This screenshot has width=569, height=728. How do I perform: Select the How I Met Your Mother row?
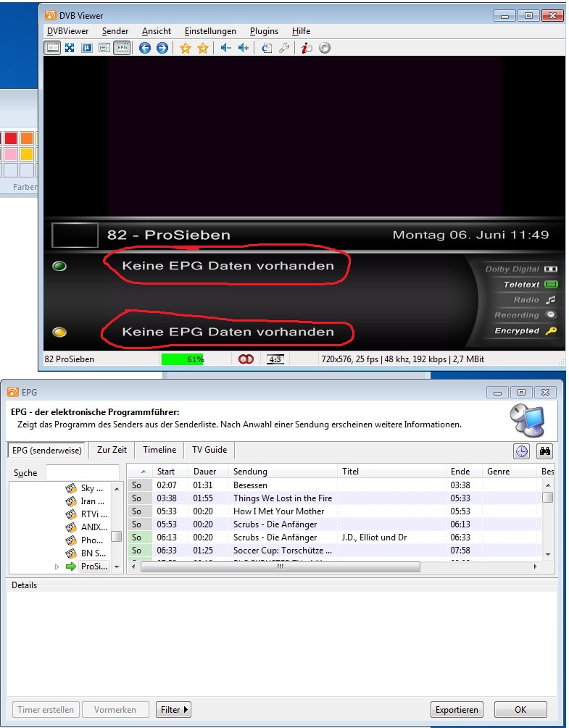click(x=334, y=511)
